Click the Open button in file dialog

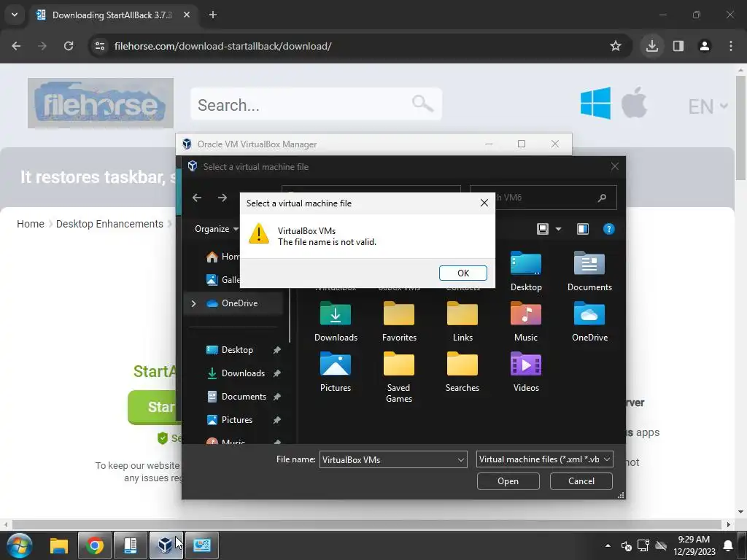point(508,481)
